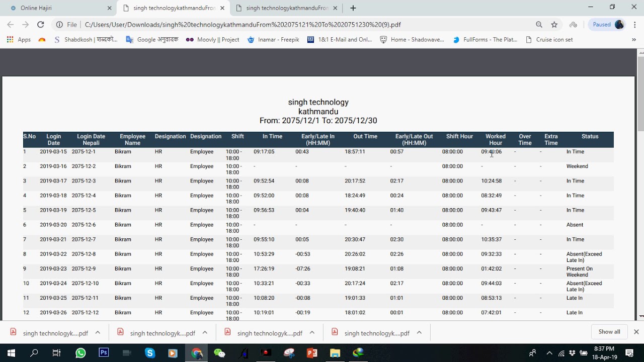Open the Apps shortcut in bookmarks bar

tap(19, 40)
